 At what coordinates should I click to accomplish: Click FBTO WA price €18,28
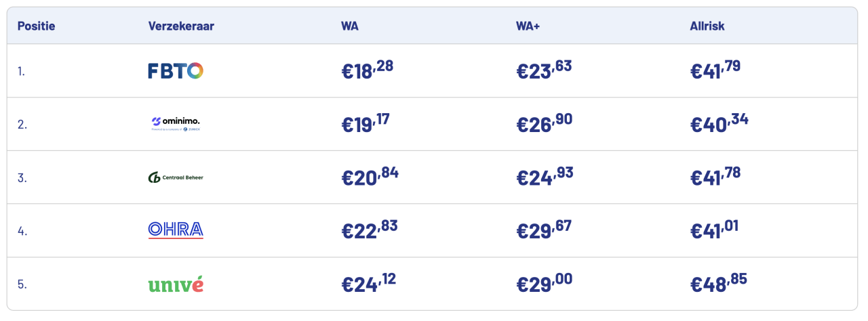(x=367, y=70)
